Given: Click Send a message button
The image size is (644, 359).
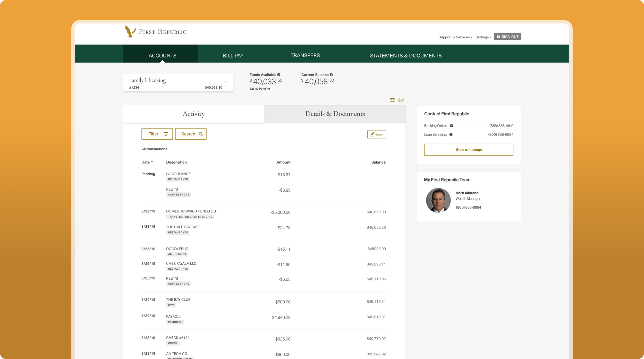Looking at the screenshot, I should [469, 150].
